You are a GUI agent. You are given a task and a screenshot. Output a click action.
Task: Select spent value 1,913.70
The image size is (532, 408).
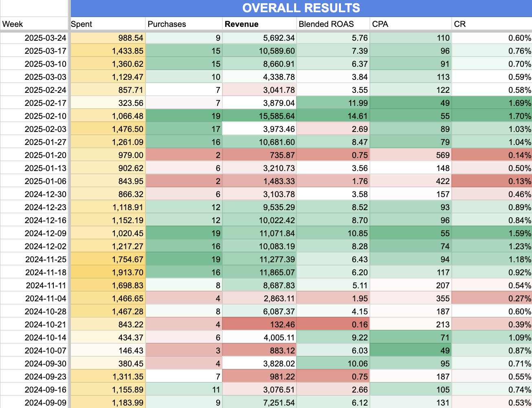[108, 272]
